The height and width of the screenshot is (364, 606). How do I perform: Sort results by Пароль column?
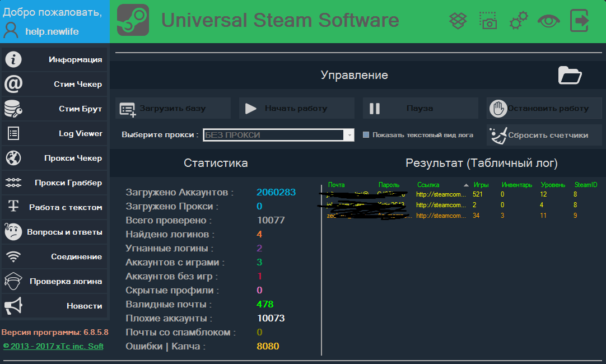(x=389, y=185)
